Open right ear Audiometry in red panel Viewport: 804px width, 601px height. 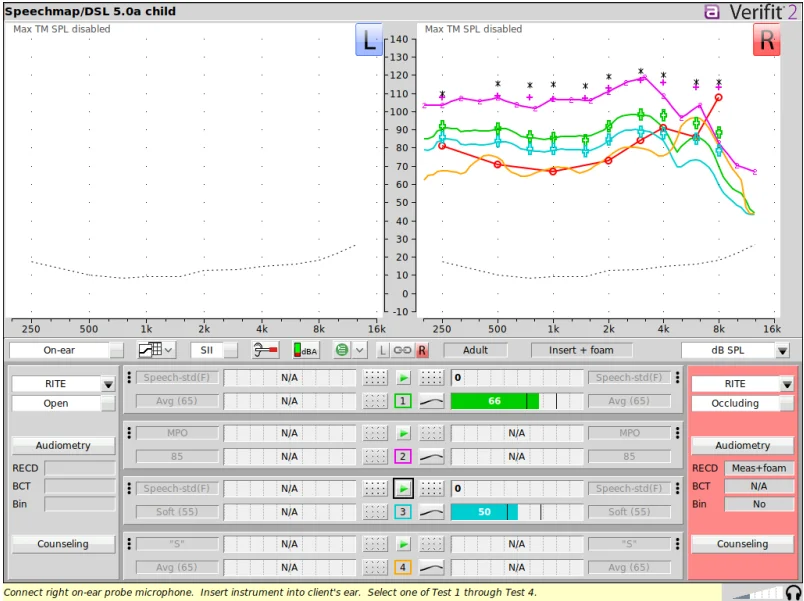tap(742, 446)
